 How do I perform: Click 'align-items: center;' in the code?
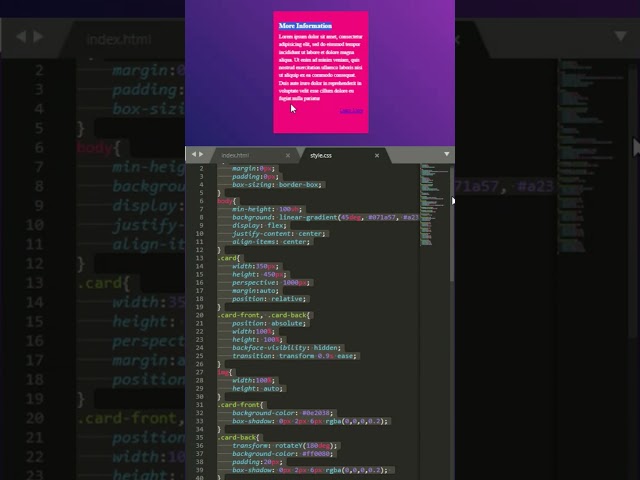click(x=271, y=242)
